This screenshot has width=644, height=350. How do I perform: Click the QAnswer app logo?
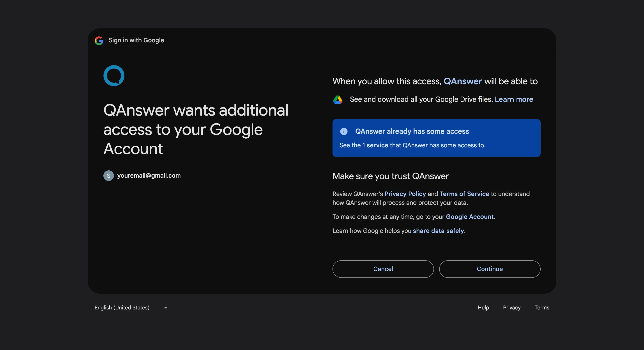[114, 76]
